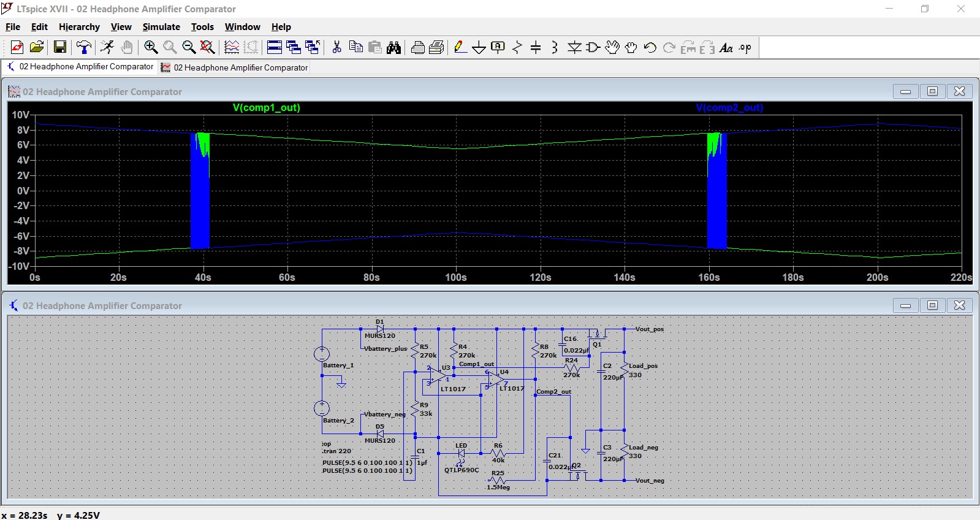Viewport: 980px width, 520px height.
Task: Open the Window menu
Action: (242, 27)
